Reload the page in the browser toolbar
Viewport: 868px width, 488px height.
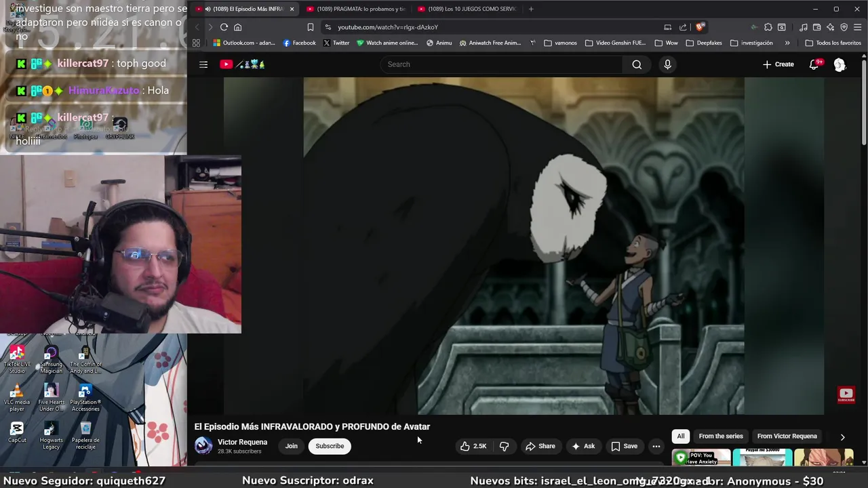[x=224, y=27]
